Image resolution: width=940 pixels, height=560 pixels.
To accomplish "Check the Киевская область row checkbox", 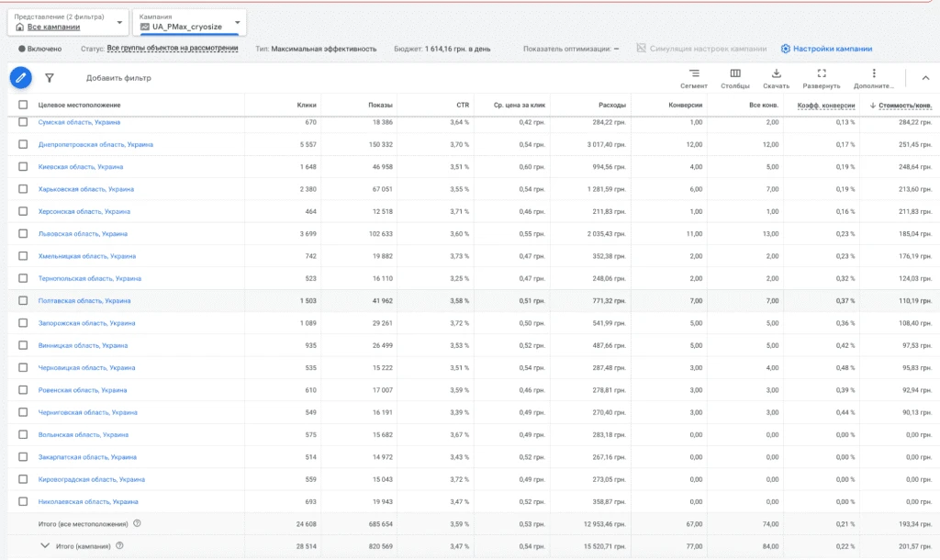I will pyautogui.click(x=23, y=167).
